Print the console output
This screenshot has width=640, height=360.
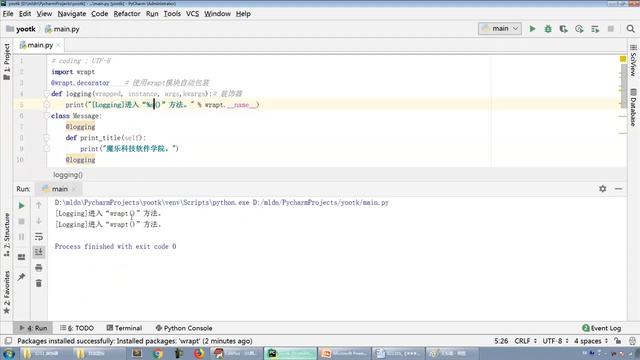click(39, 268)
